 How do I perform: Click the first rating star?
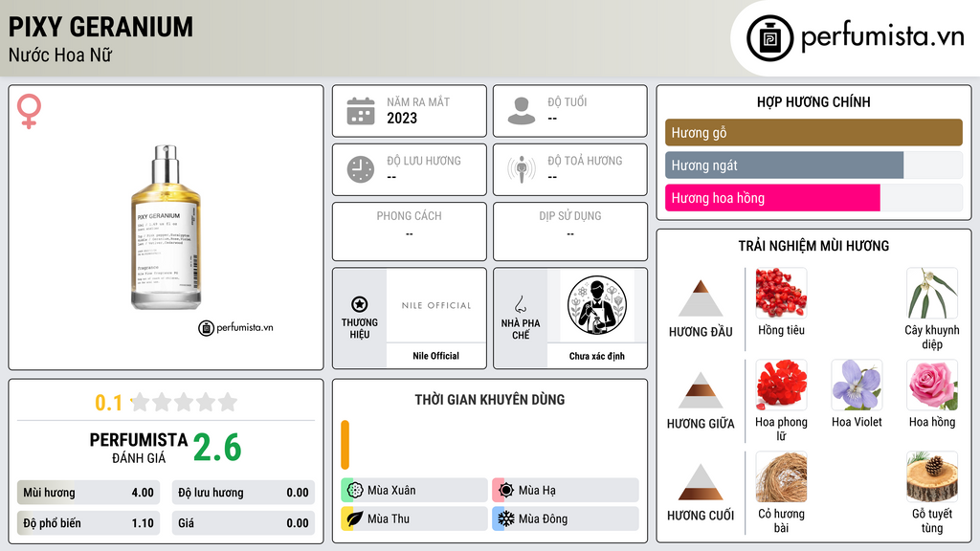click(140, 402)
